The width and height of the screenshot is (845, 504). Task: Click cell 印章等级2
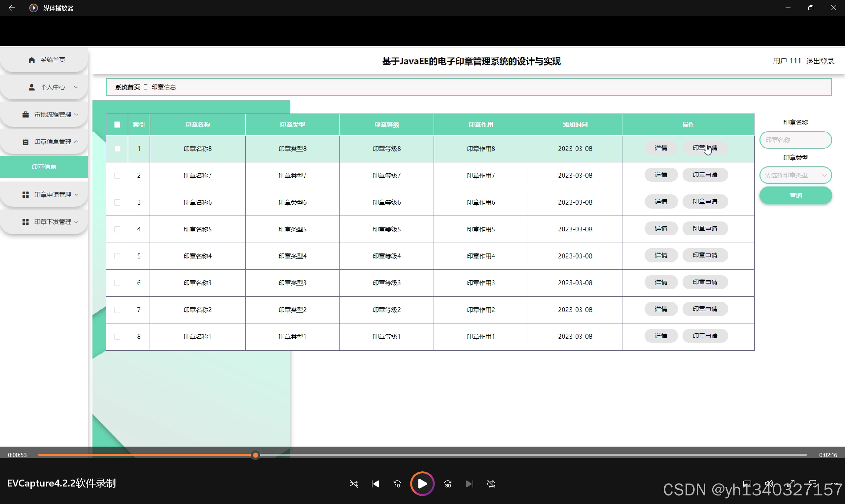tap(387, 310)
